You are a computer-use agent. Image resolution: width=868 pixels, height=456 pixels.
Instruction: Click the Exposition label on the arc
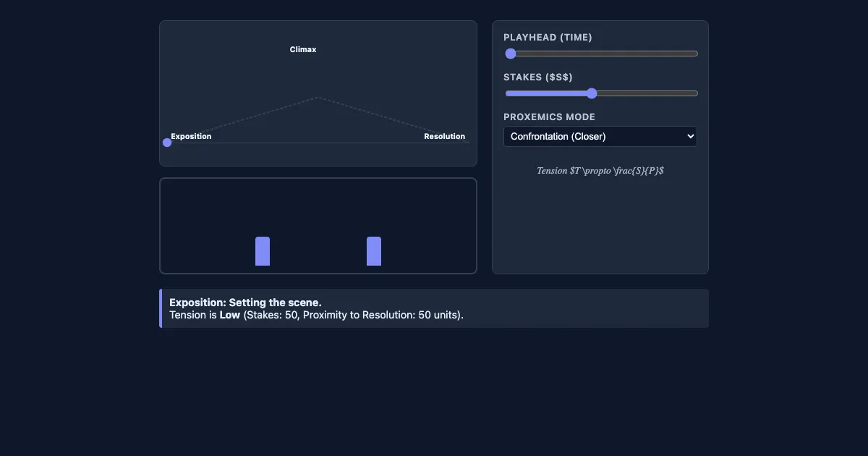(x=191, y=137)
